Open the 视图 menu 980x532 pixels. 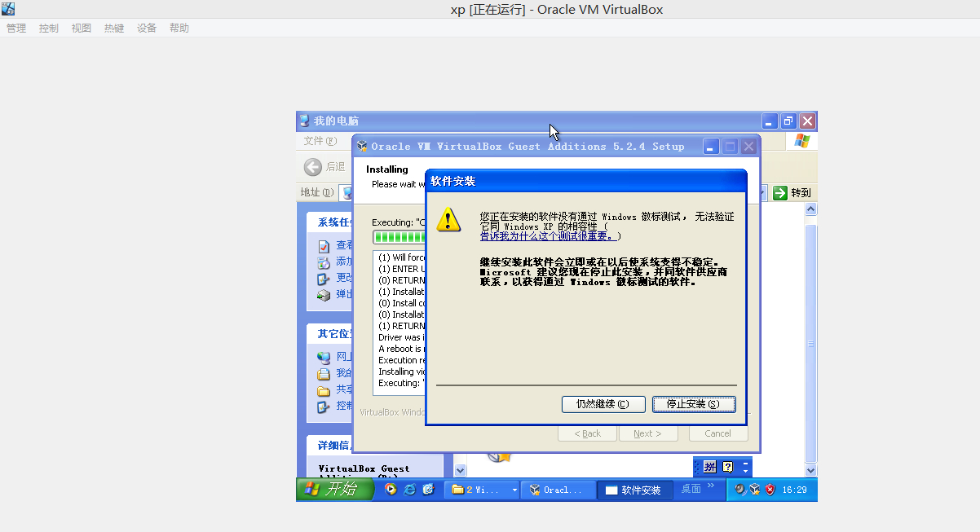pos(82,28)
